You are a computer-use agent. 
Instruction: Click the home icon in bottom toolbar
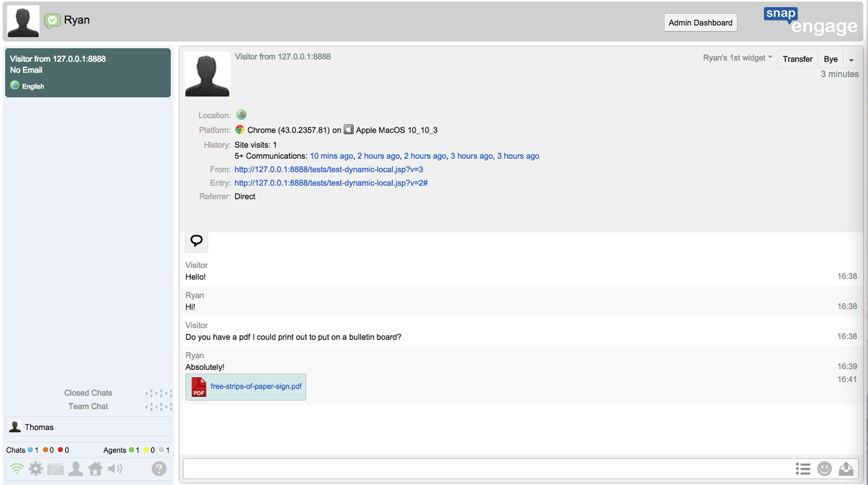(x=95, y=469)
